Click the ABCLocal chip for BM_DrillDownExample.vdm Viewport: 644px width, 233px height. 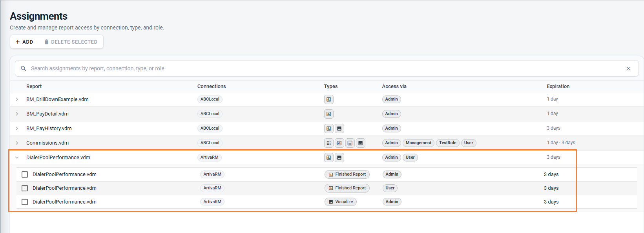coord(210,99)
